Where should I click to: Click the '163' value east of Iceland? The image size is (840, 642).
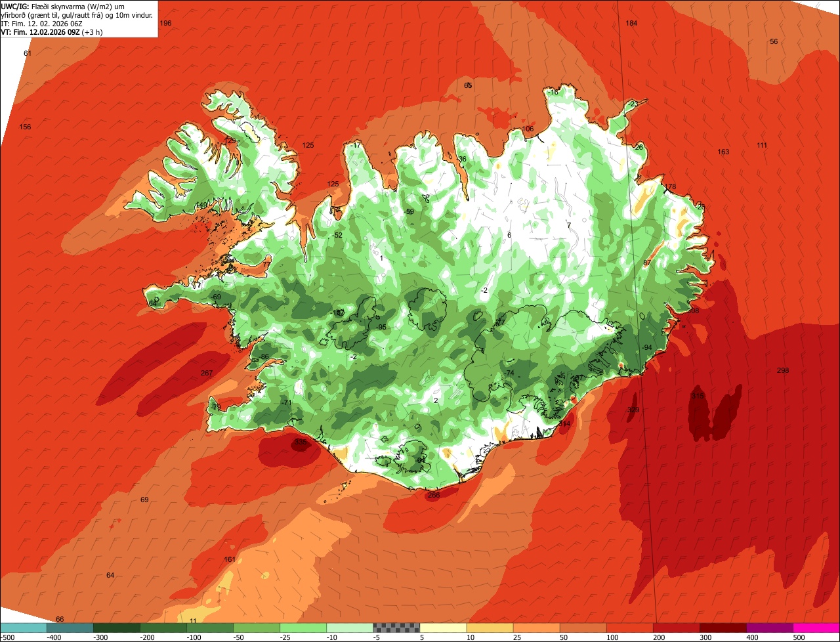pyautogui.click(x=723, y=152)
